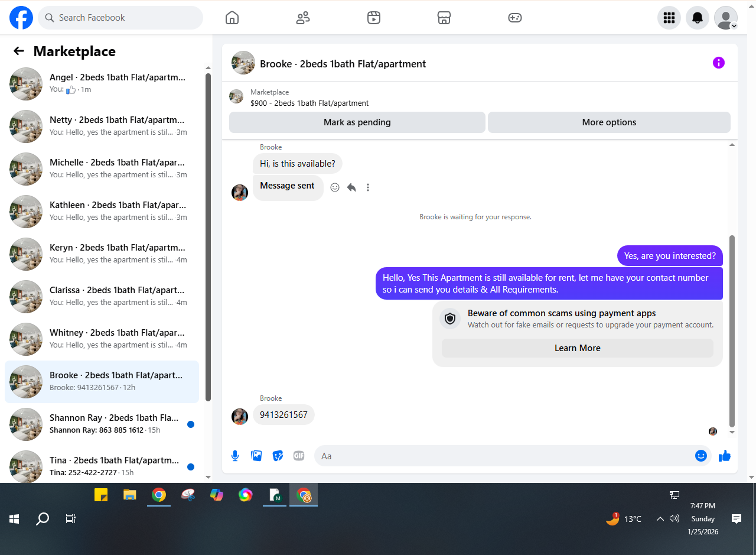
Task: Open File Explorer from the taskbar
Action: coord(130,495)
